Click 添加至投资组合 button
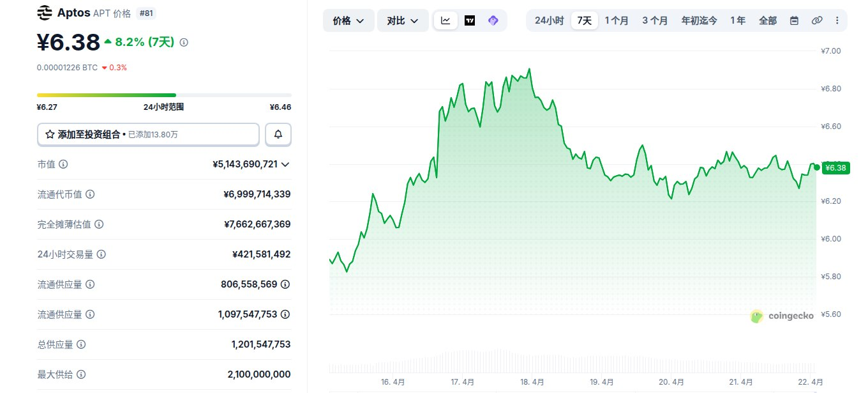Viewport: 868px width, 393px height. click(148, 135)
